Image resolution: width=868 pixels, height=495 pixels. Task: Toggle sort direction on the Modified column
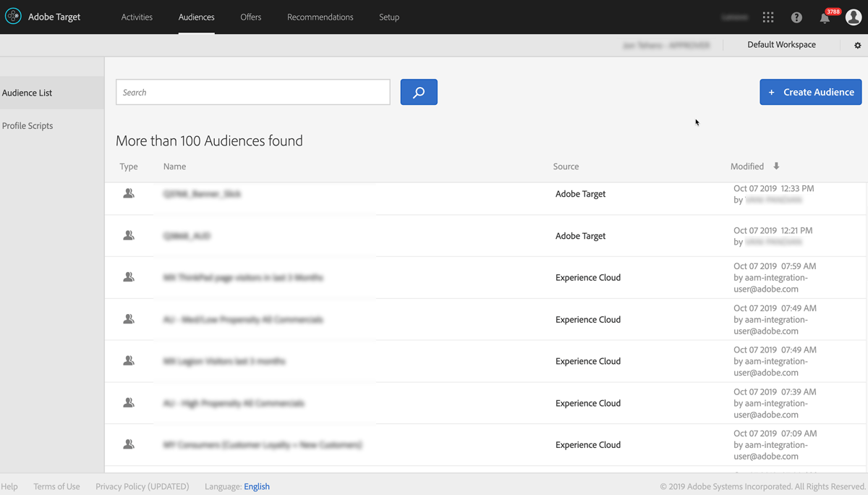tap(776, 166)
